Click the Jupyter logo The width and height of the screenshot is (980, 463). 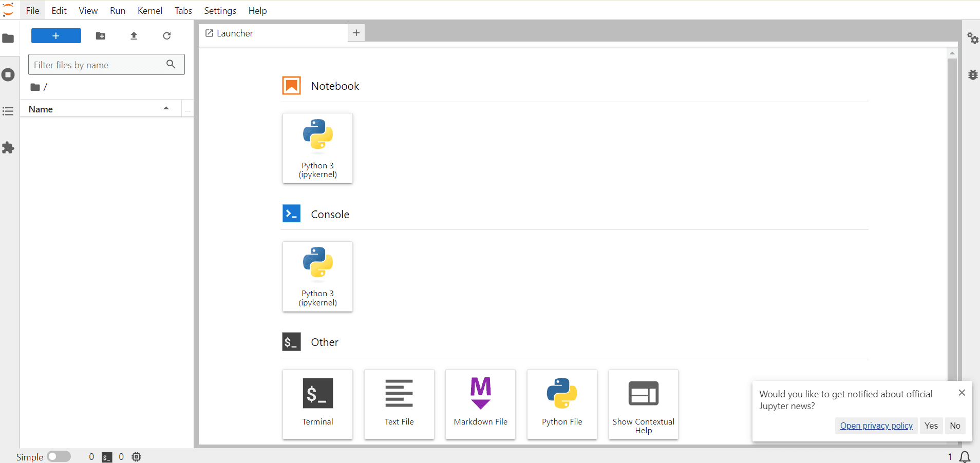8,10
